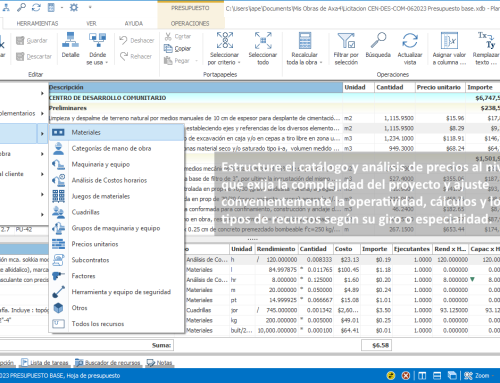
Task: Choose Maquinaria y equipo entry
Action: [x=117, y=164]
